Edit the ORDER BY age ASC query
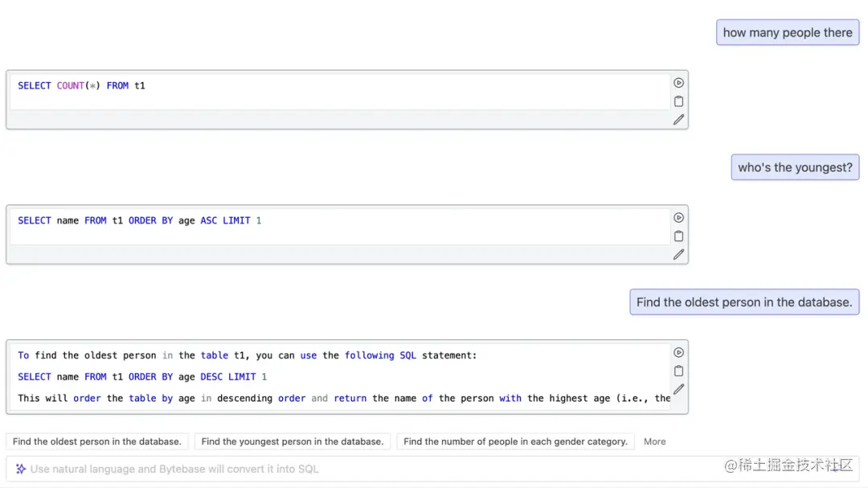 [678, 254]
